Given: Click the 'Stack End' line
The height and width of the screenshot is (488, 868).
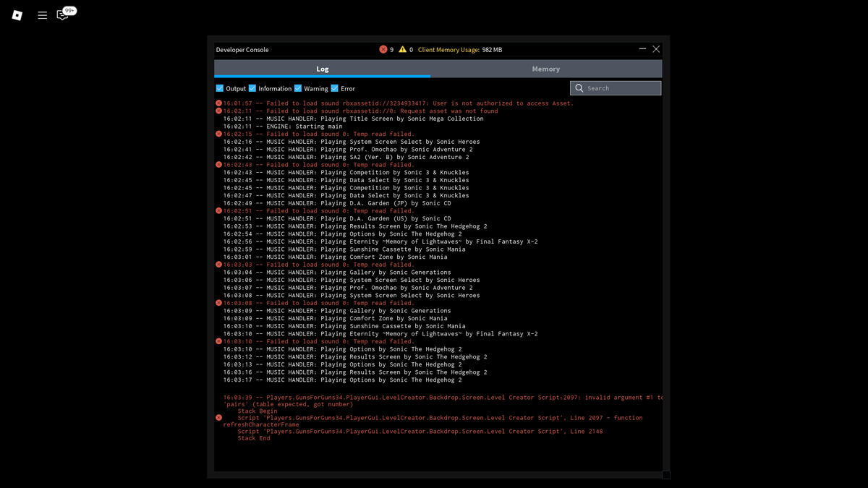Looking at the screenshot, I should click(254, 438).
